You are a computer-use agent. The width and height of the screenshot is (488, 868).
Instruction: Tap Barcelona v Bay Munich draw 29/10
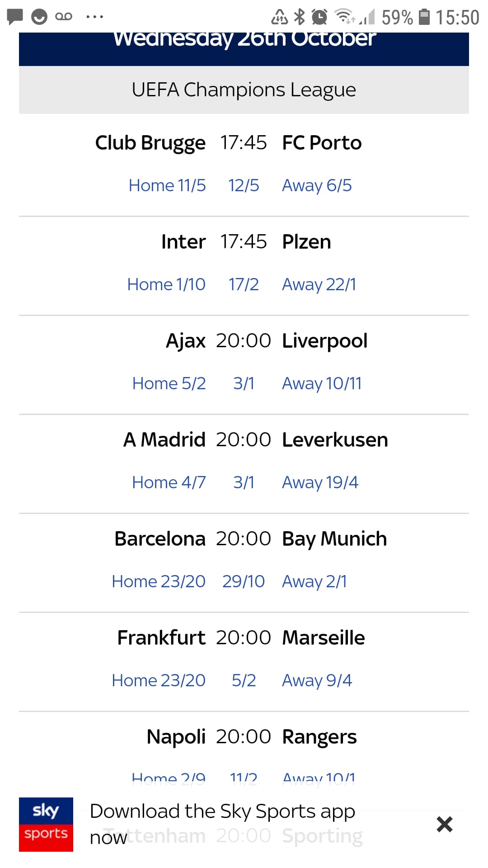(244, 581)
